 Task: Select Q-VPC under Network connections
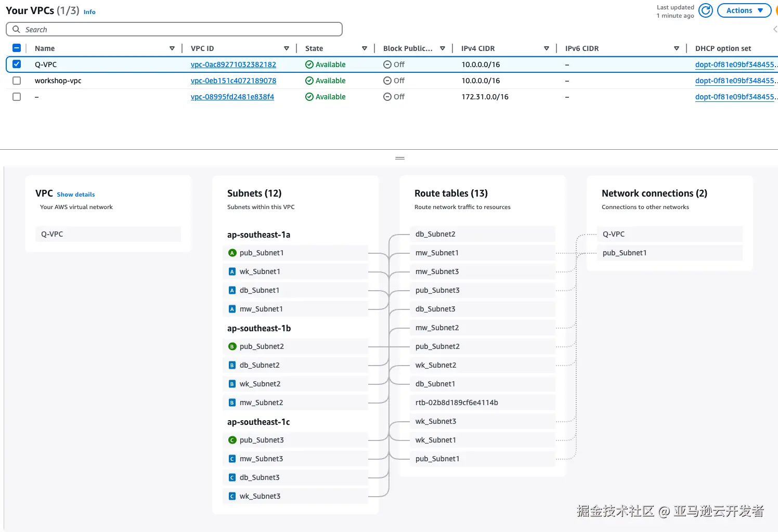coord(670,234)
